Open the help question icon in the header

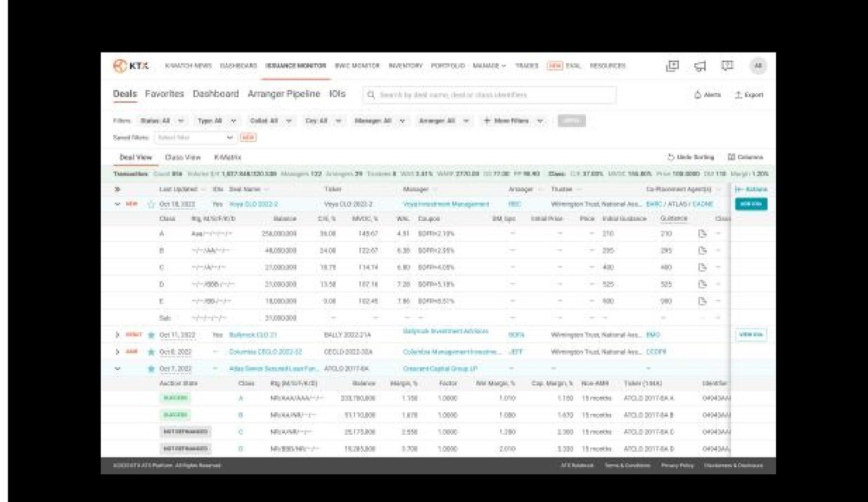(x=727, y=66)
